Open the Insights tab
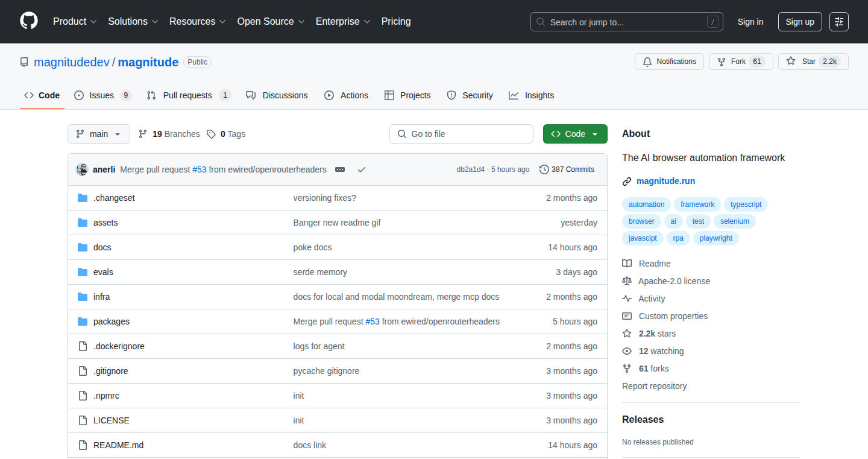This screenshot has height=459, width=868. tap(531, 95)
